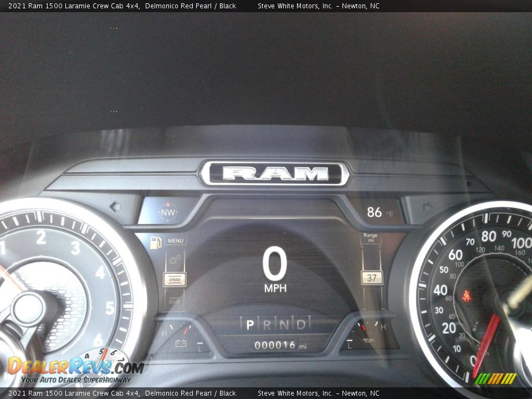Tap the battery voltage gauge icon
This screenshot has height=399, width=532.
[181, 344]
